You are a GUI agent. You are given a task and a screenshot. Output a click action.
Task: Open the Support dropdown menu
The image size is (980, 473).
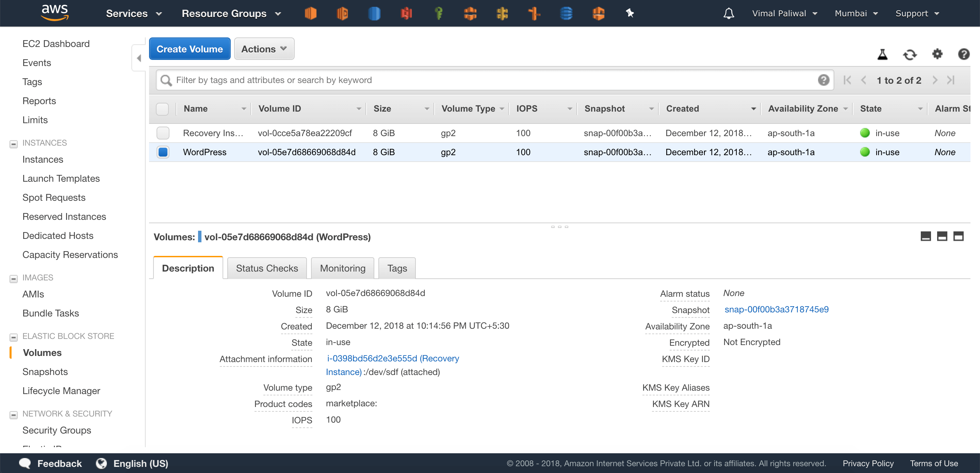click(x=917, y=13)
